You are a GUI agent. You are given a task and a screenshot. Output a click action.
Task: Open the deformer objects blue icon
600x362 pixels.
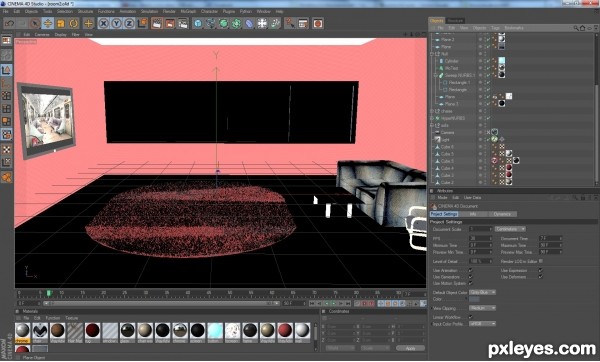coord(249,24)
